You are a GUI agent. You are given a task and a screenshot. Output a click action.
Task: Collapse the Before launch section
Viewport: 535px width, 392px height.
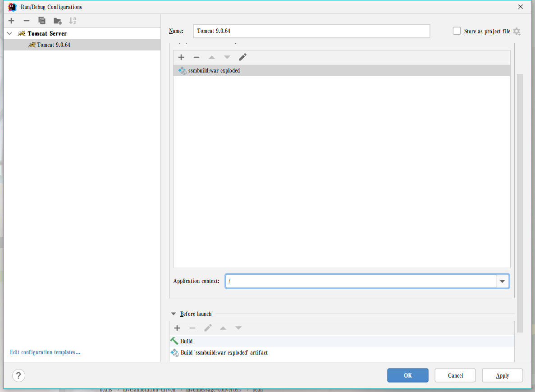tap(174, 314)
